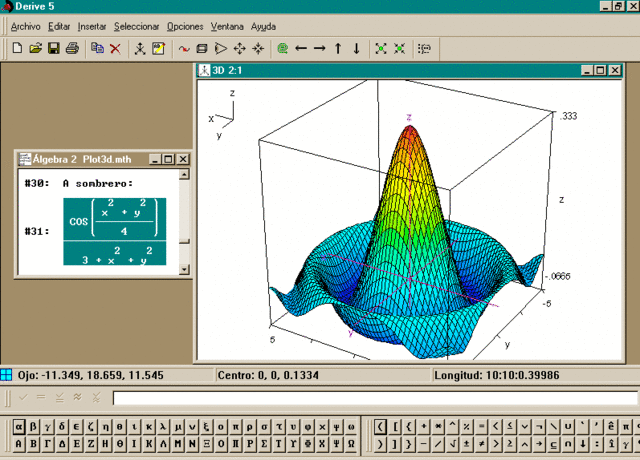Select expression #30 'A sombrero:'

[x=98, y=184]
